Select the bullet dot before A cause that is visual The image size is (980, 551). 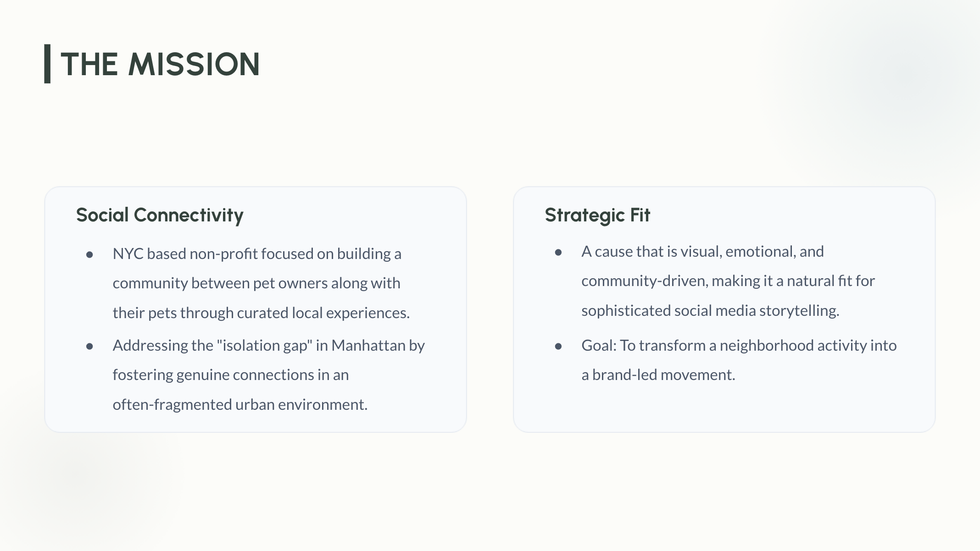tap(558, 252)
